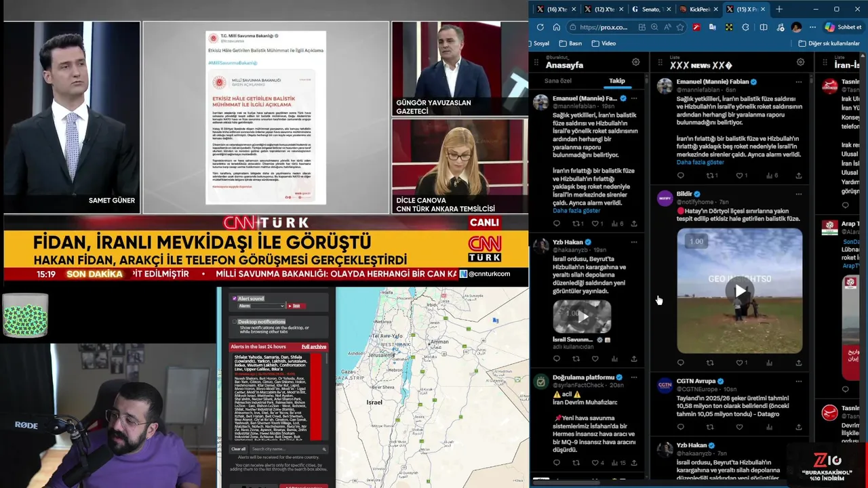Screen dimensions: 868x488
Task: Like the Yzb Hakan tweet in Anasayfa column
Action: tap(595, 359)
